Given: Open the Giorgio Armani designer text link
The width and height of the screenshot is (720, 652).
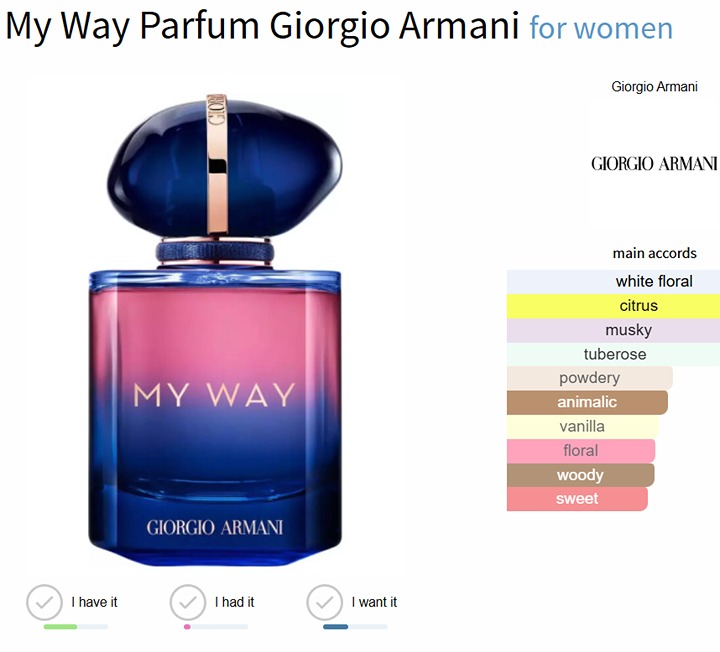Looking at the screenshot, I should [x=654, y=86].
